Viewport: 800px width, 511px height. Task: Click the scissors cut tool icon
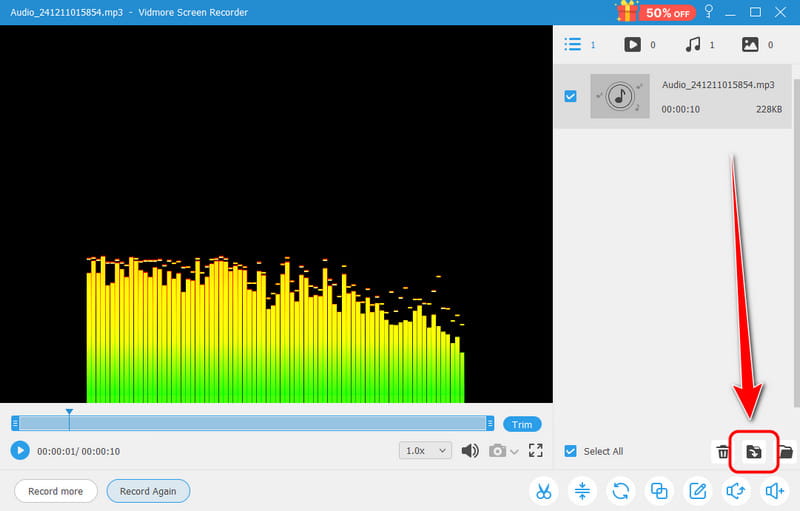543,491
